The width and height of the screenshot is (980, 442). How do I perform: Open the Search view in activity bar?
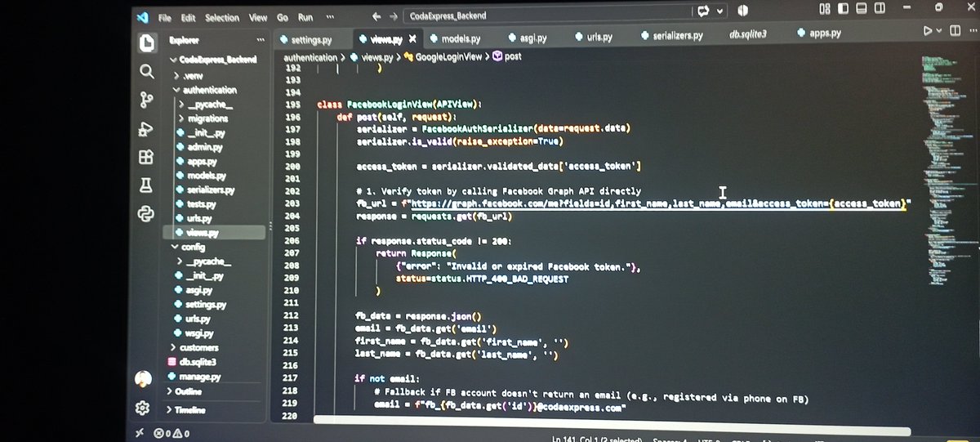tap(147, 71)
